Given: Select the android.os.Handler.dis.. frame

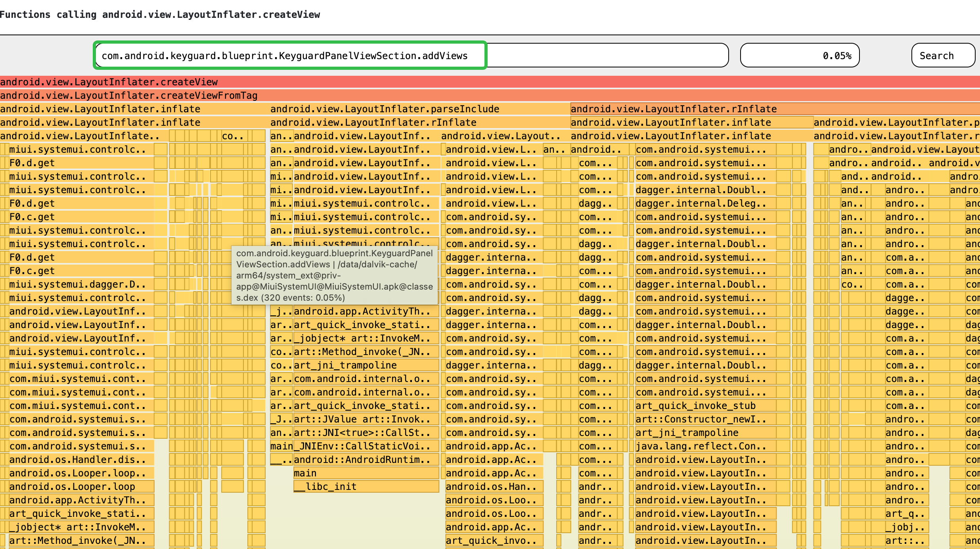Looking at the screenshot, I should tap(81, 460).
